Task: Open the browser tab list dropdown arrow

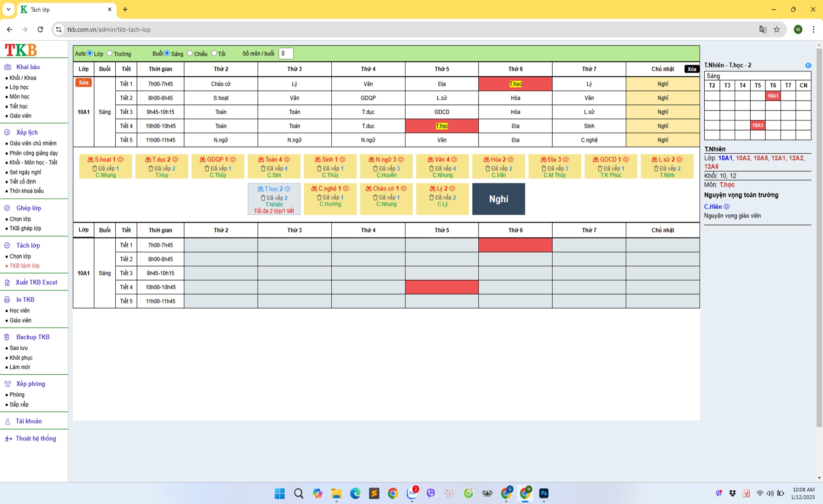Action: point(8,9)
